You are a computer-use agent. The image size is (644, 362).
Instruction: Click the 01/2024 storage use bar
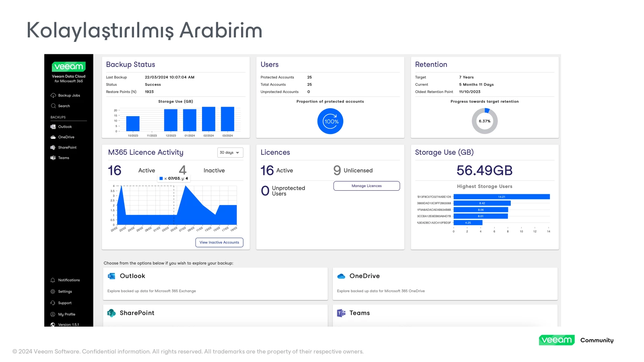tap(190, 120)
